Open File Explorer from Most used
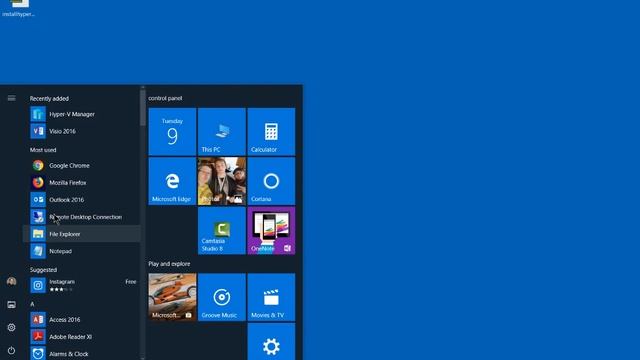Screen dimensions: 640x360 click(x=82, y=234)
